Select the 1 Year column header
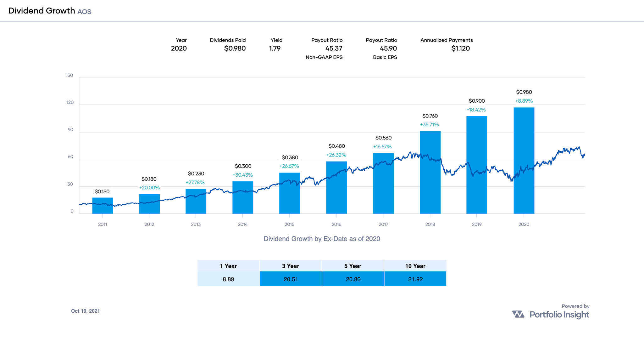644x341 pixels. [228, 266]
